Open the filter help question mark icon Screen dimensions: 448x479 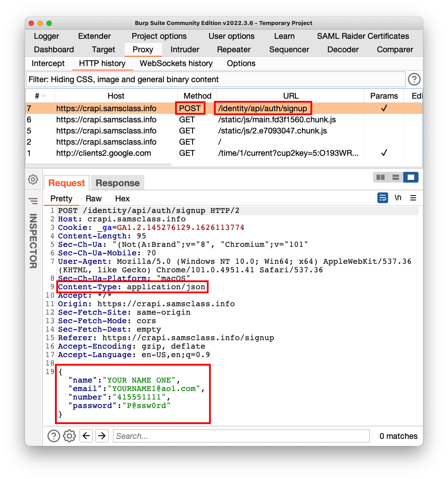pos(414,79)
